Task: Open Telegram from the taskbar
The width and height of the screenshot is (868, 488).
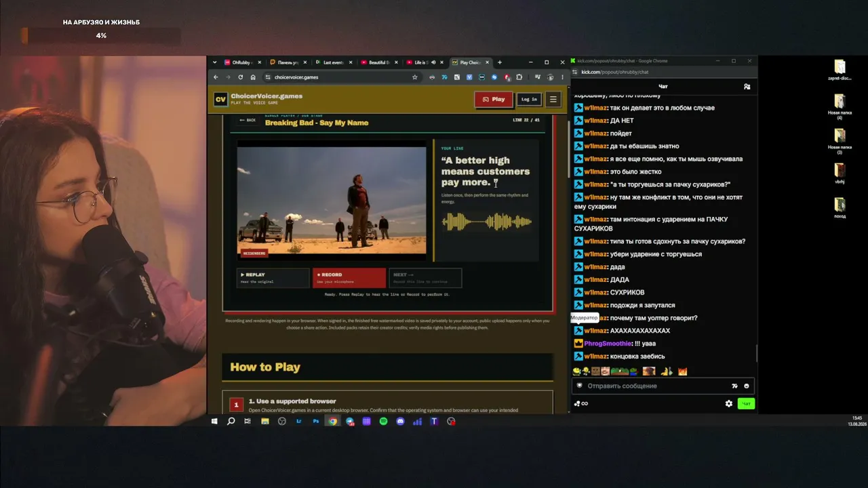Action: [x=350, y=422]
